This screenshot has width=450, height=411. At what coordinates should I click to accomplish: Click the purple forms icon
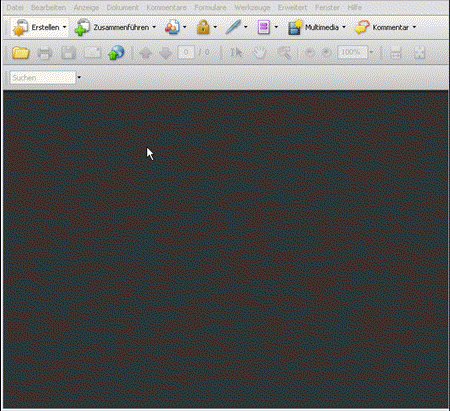coord(264,27)
